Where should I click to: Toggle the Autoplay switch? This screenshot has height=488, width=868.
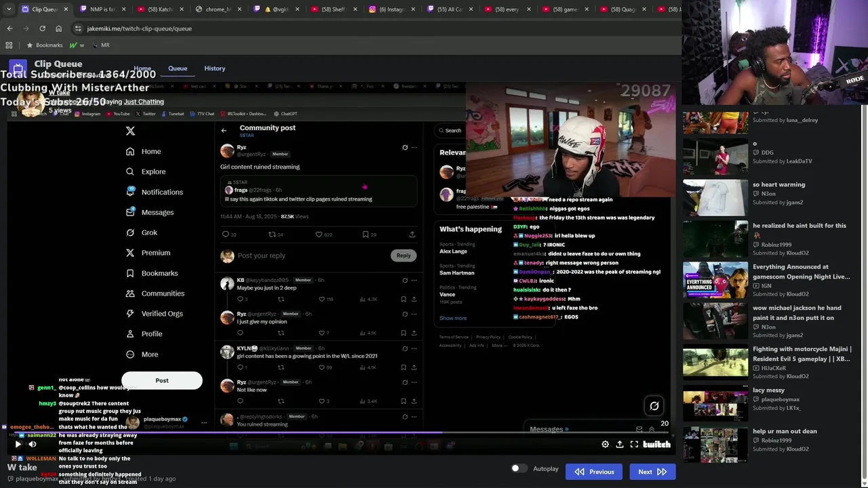pyautogui.click(x=518, y=468)
